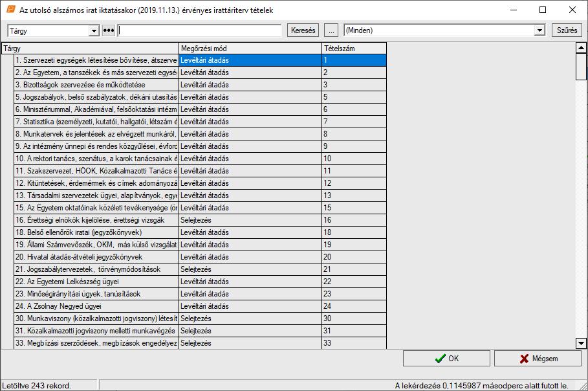Click 'Selejtezés' cell in row 21

(x=250, y=269)
